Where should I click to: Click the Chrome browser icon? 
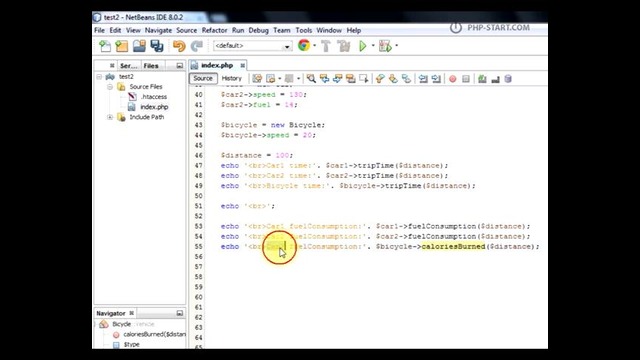click(304, 45)
